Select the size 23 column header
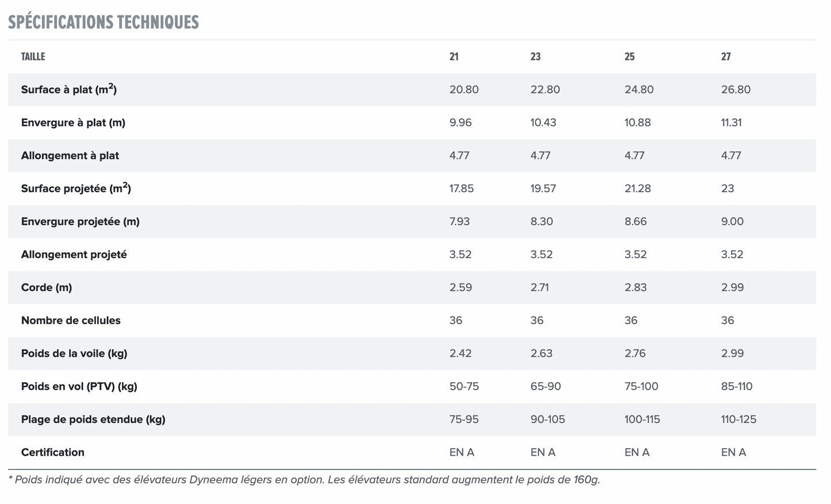Viewport: 831px width, 504px height. click(x=535, y=56)
